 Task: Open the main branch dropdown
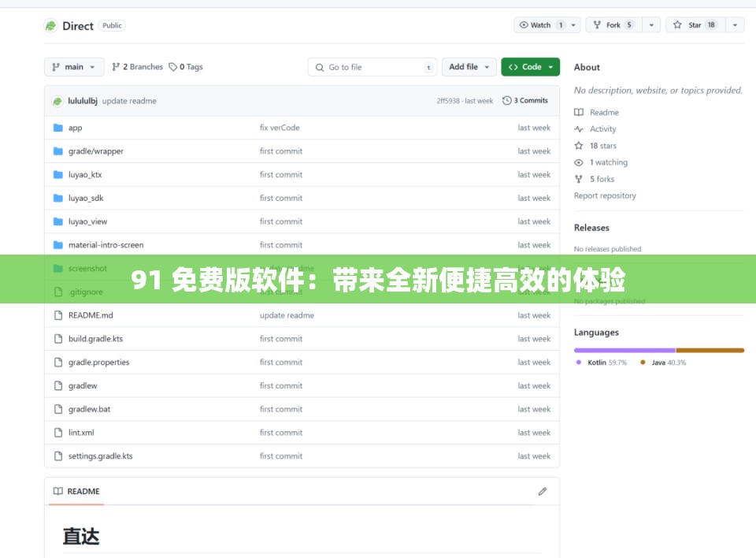coord(73,67)
